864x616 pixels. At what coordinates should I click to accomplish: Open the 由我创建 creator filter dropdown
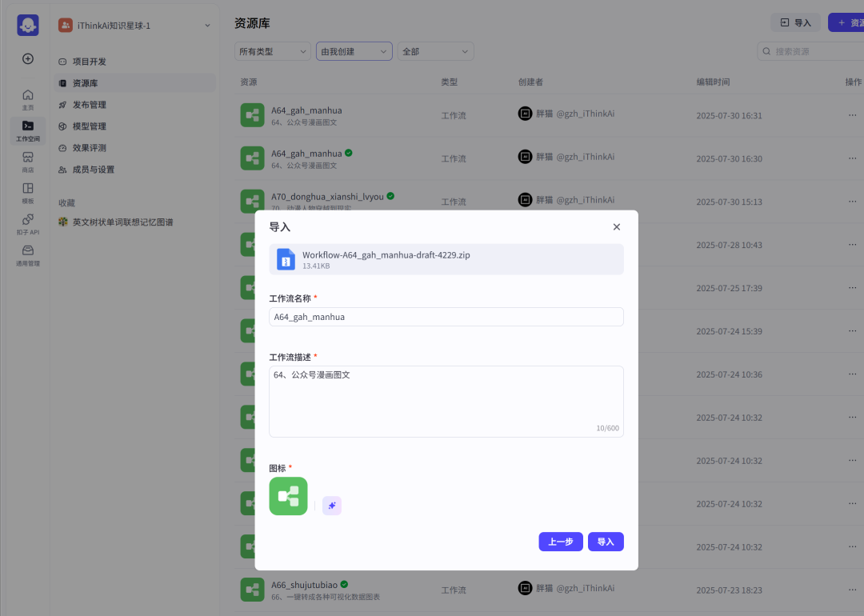pos(354,51)
